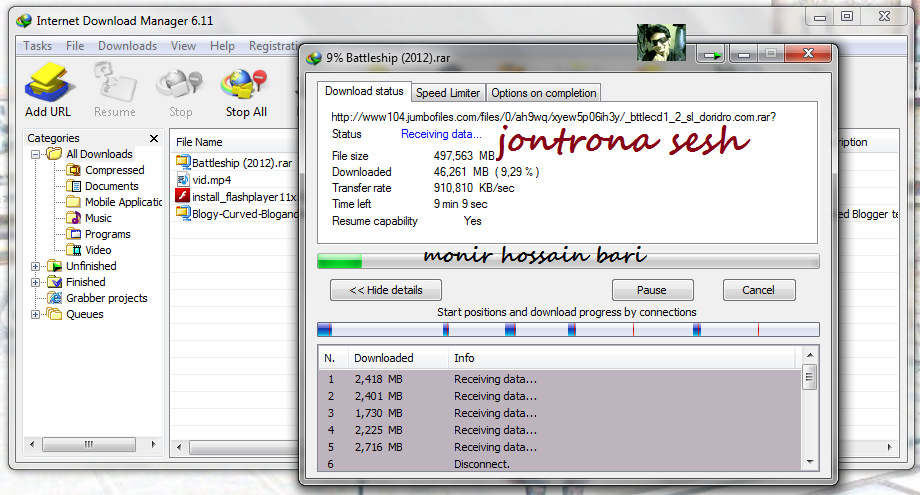
Task: Close the Categories panel with X
Action: [x=154, y=138]
